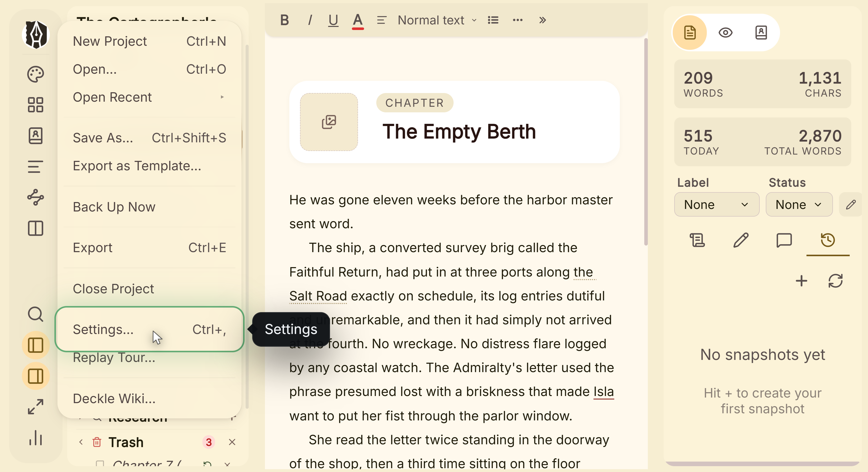Viewport: 868px width, 472px height.
Task: Choose Save As... from the menu
Action: coord(149,138)
